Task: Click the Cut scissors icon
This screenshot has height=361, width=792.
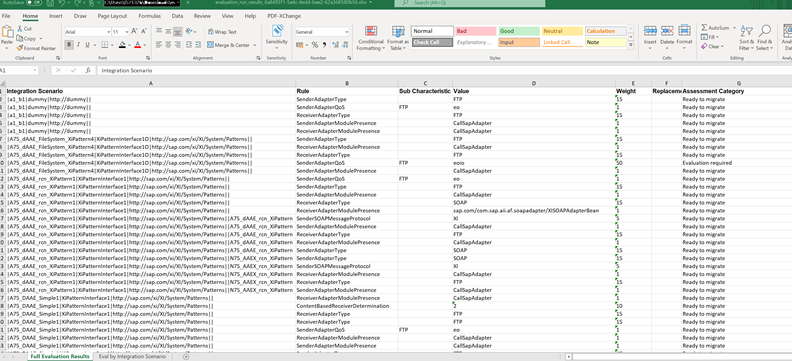Action: click(20, 29)
